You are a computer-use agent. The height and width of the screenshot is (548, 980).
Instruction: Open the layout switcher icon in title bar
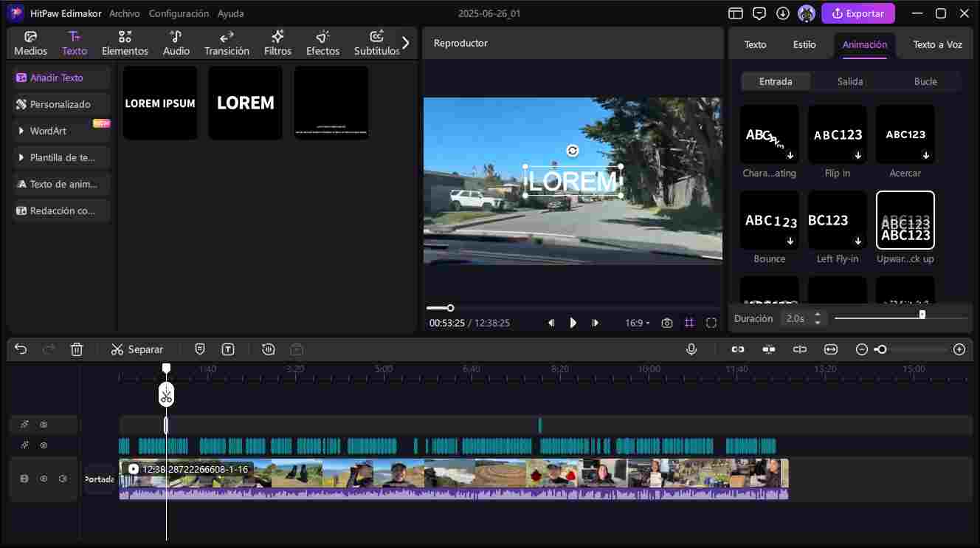pos(736,13)
